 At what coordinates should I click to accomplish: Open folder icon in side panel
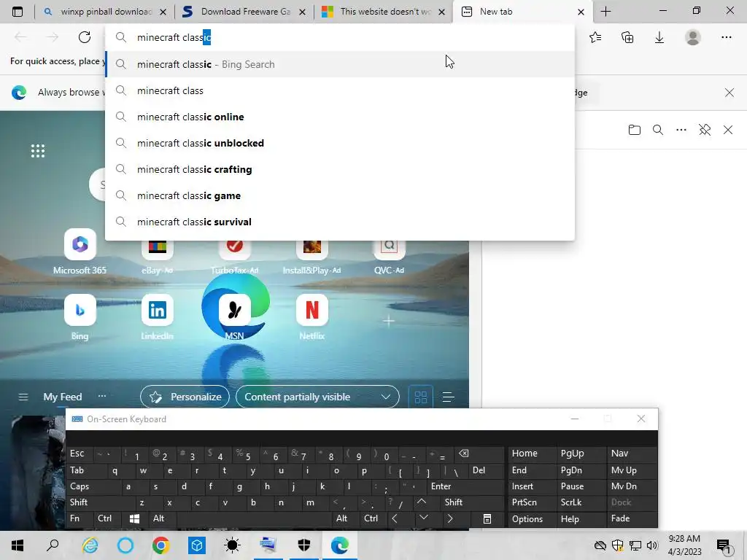click(634, 130)
